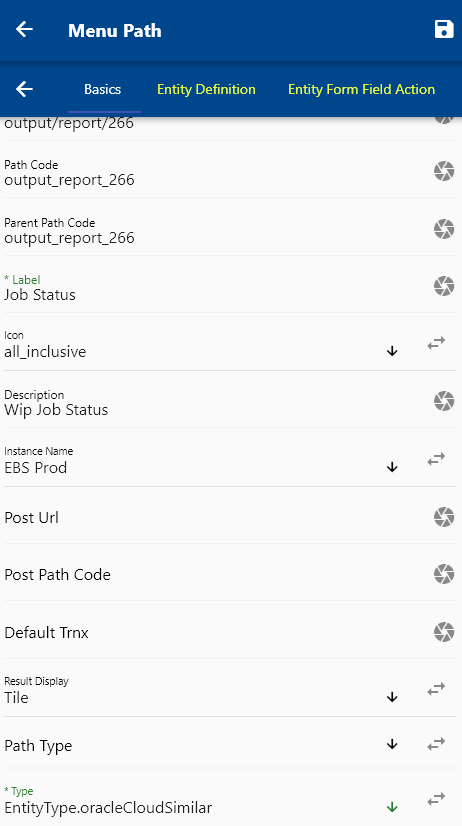Click the aperture icon beside Label Job Status
Screen dimensions: 462x826
tap(444, 286)
